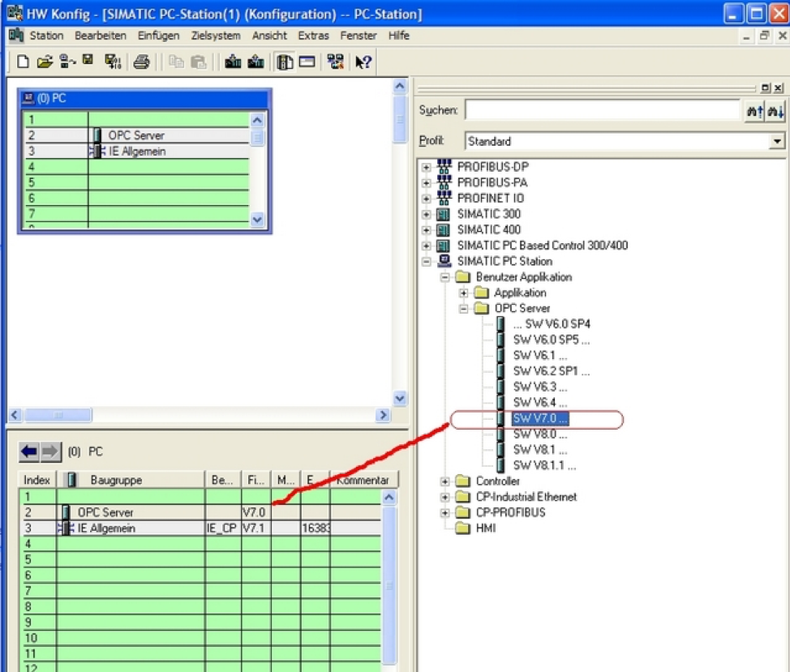This screenshot has height=672, width=790.
Task: Open the Profil dropdown list
Action: pos(777,141)
